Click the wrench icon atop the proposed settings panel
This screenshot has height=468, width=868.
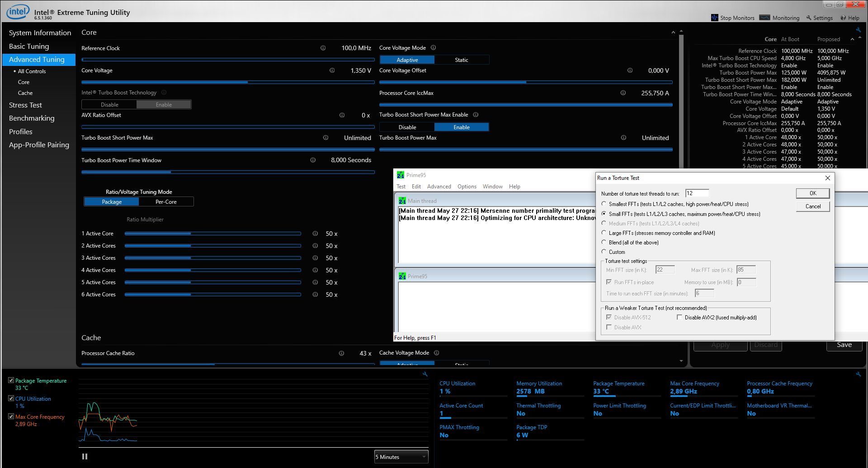point(859,30)
